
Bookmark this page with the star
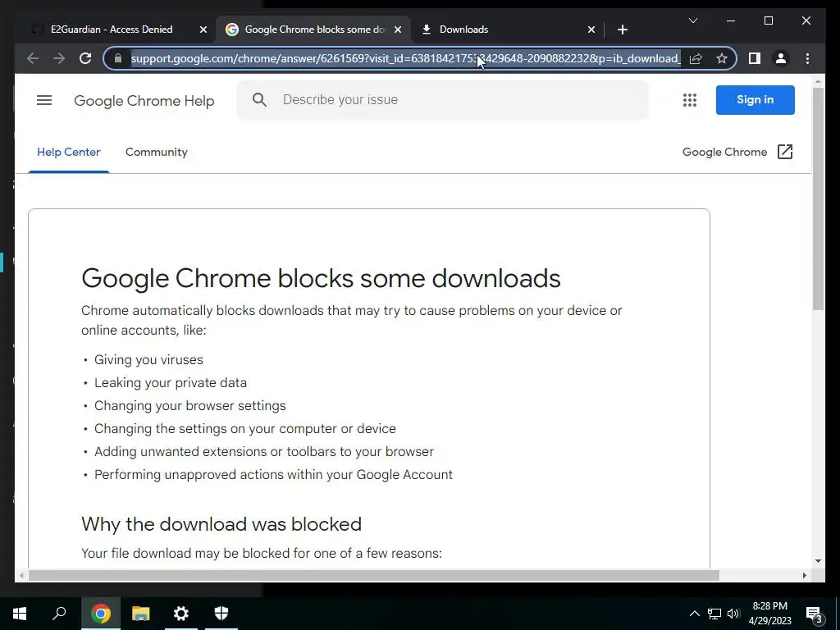click(722, 58)
